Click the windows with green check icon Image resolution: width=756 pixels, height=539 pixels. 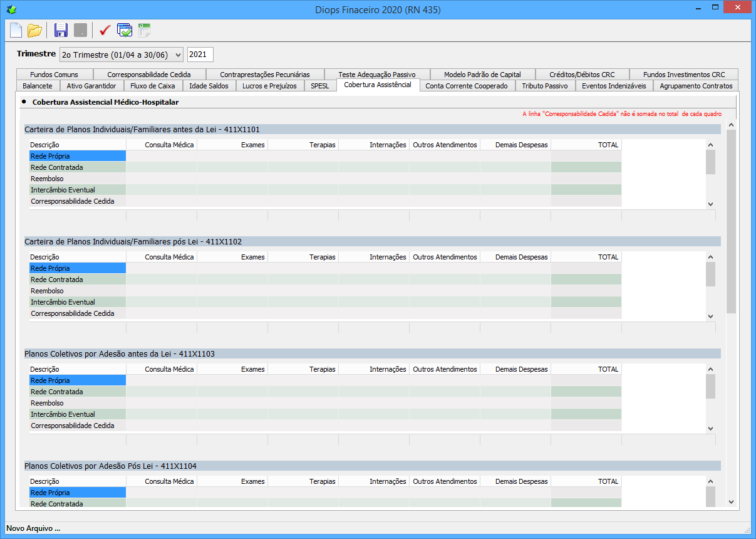(125, 29)
